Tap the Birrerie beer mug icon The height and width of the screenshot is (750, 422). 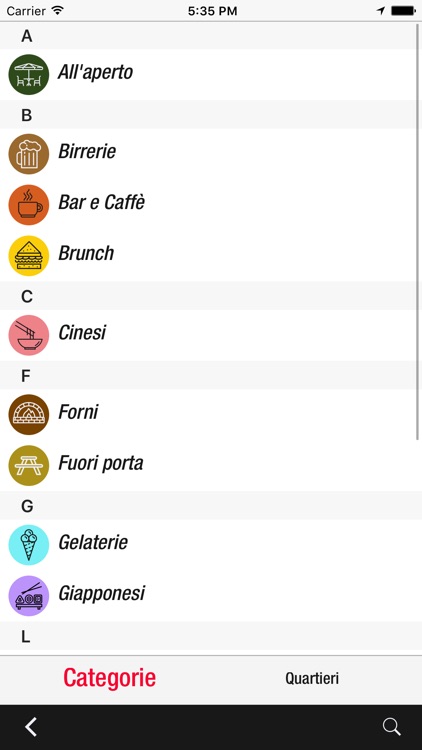(x=29, y=154)
